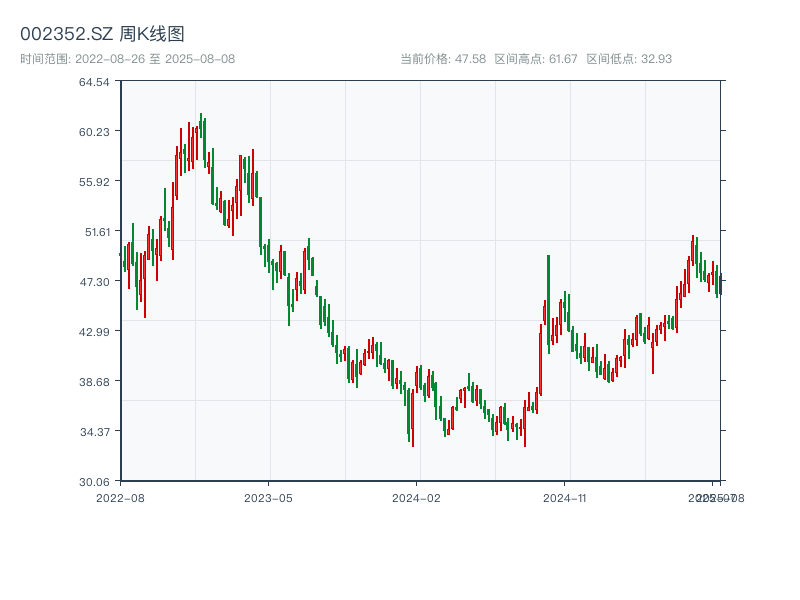800x600 pixels.
Task: Click the 002352.SZ 周K线图 chart title
Action: click(x=102, y=34)
